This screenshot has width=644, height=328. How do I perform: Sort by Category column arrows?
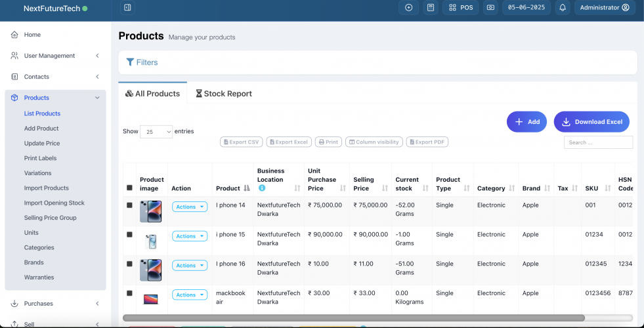pyautogui.click(x=512, y=188)
